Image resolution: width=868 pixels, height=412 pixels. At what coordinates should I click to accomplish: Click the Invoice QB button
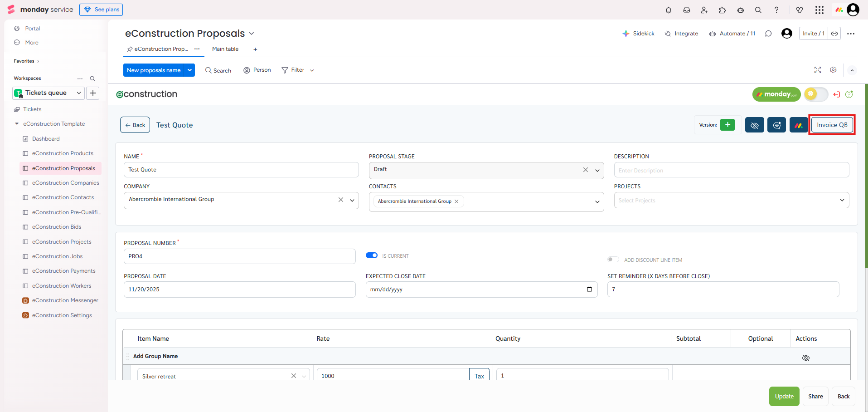tap(832, 125)
